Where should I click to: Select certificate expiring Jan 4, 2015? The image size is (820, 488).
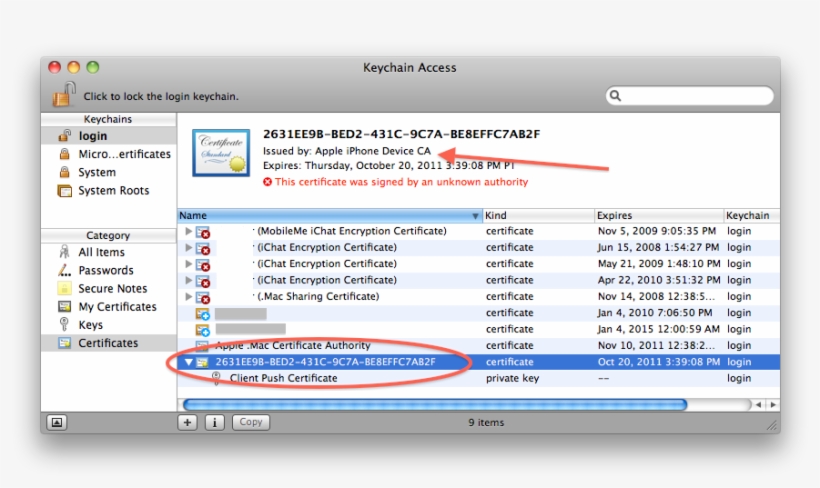(x=479, y=329)
